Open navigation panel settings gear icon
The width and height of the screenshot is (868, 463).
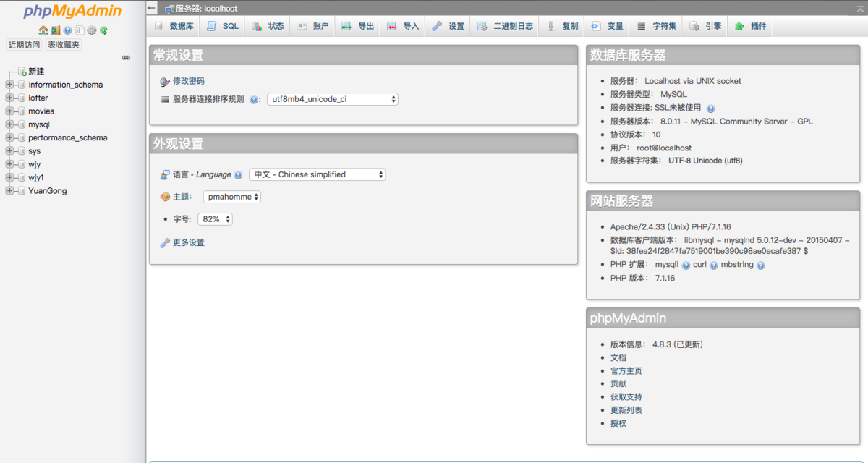coord(91,30)
